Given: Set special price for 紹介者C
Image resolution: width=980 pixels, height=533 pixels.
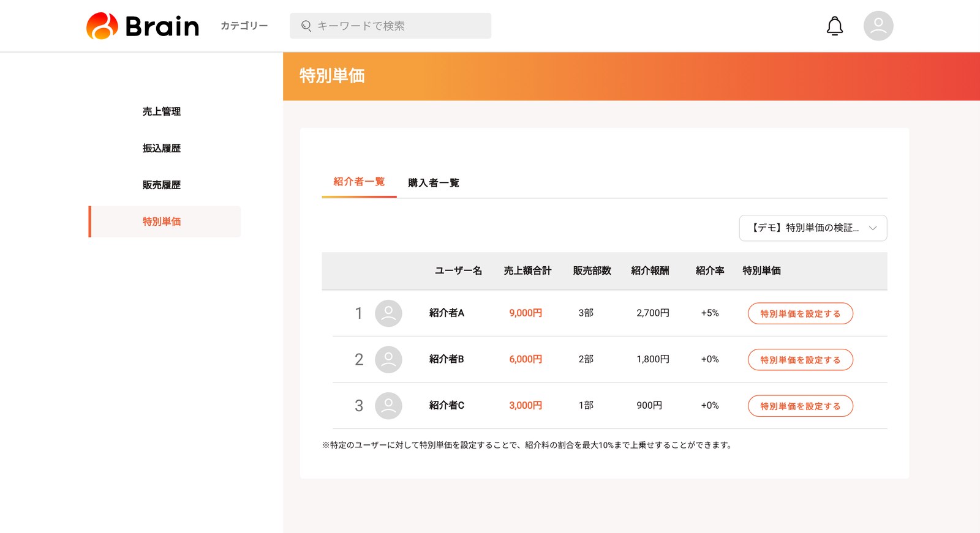Looking at the screenshot, I should click(x=800, y=406).
